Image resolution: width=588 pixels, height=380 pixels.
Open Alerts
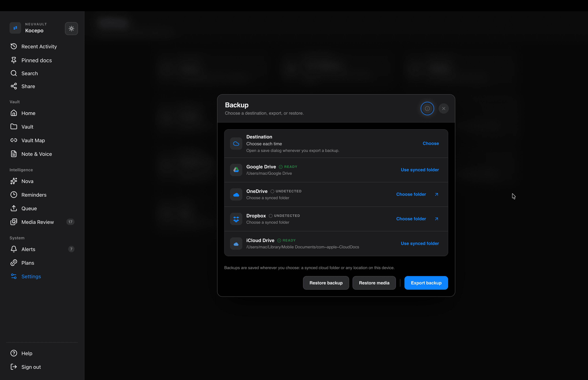(42, 249)
